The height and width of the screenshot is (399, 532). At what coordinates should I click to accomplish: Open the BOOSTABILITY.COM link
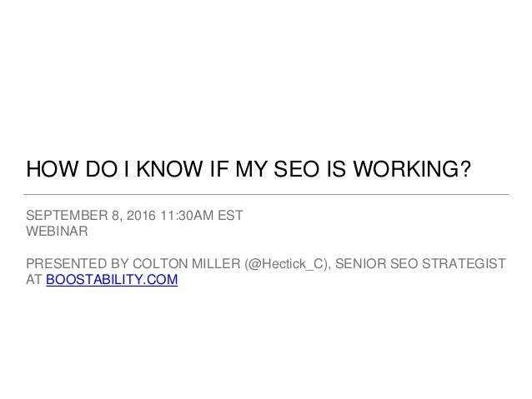coord(112,280)
